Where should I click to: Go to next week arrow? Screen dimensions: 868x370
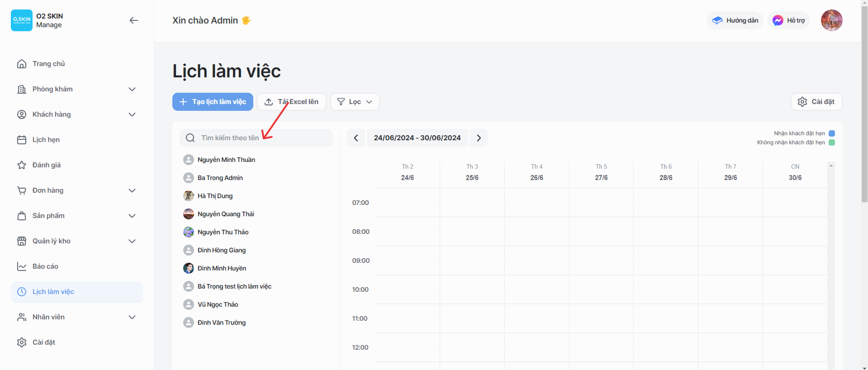[x=479, y=138]
